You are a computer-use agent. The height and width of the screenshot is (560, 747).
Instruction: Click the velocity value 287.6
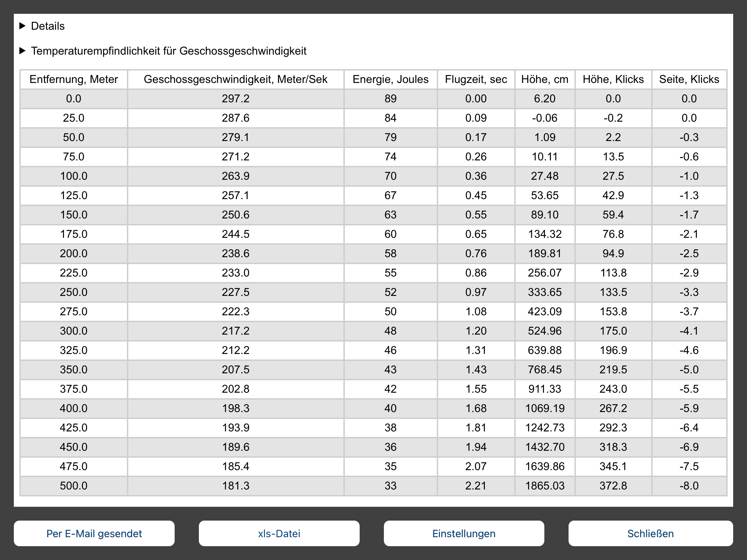(236, 118)
